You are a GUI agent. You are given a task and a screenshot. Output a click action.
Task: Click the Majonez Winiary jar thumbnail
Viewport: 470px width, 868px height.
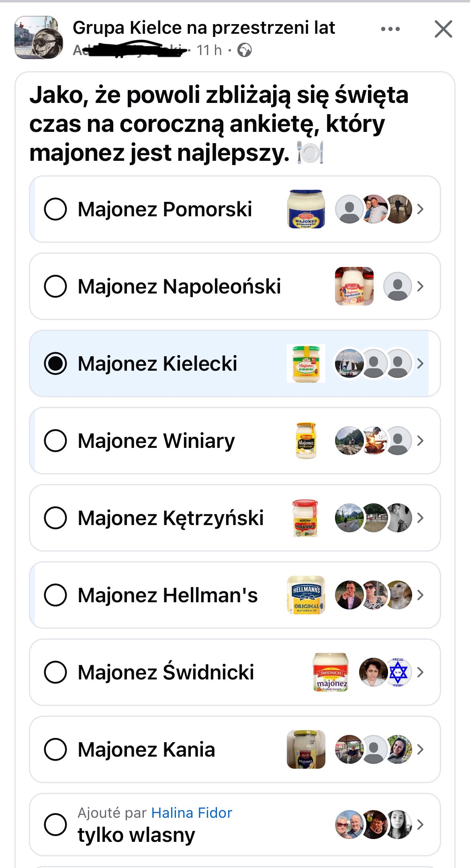[x=306, y=441]
